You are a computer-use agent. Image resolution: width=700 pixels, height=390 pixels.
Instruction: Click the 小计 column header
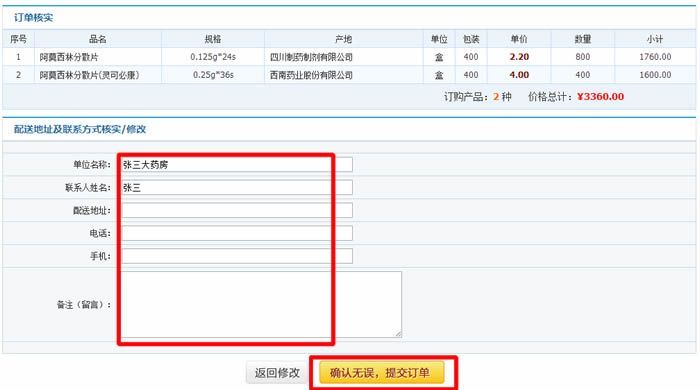(655, 39)
